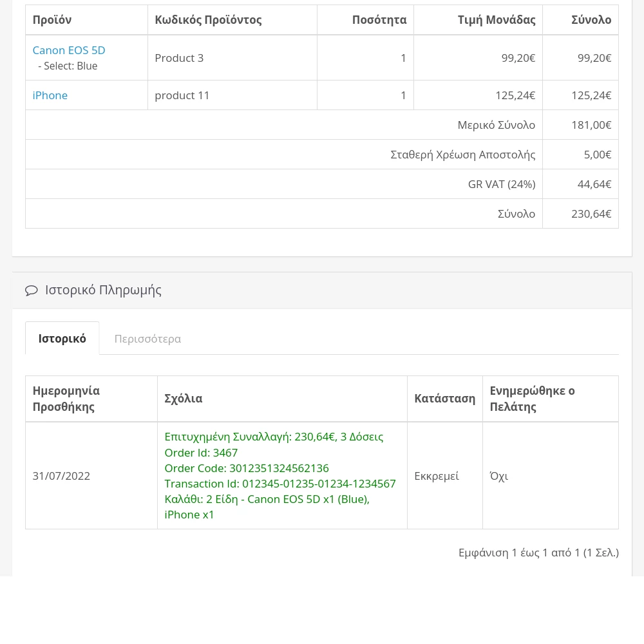Click the Εκκρεμεί status cell
This screenshot has width=644, height=644.
[436, 476]
